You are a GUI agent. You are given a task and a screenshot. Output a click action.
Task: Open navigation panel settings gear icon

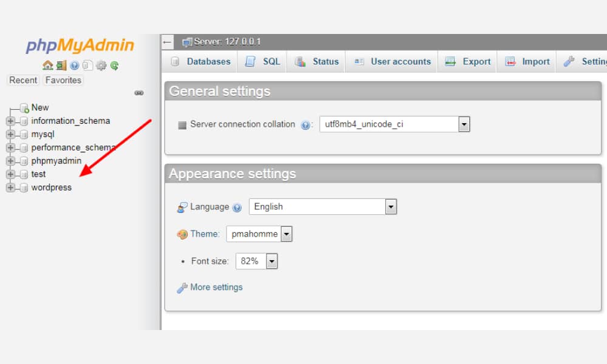(x=101, y=66)
